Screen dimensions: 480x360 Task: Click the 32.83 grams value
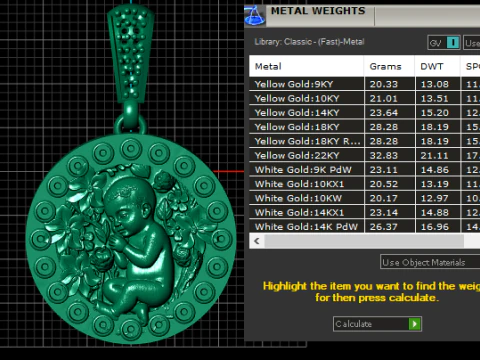[x=384, y=155]
